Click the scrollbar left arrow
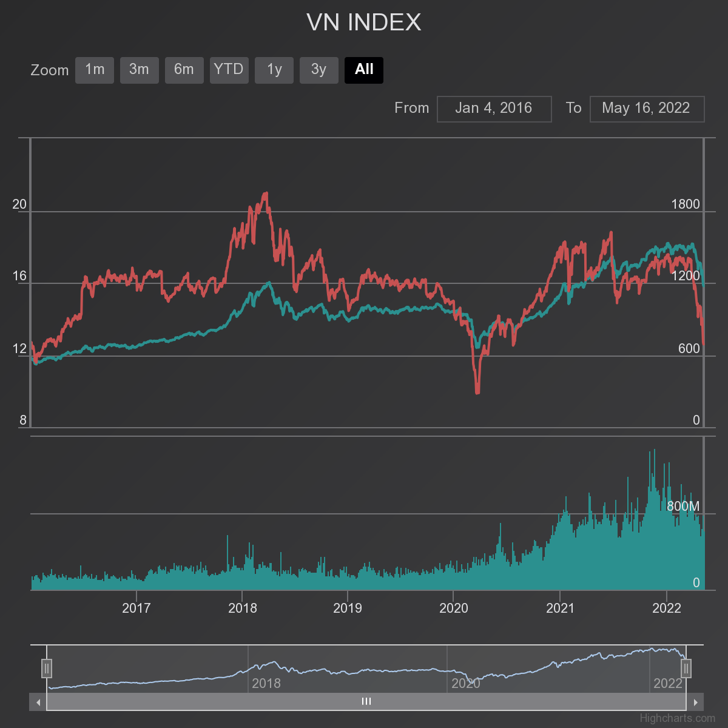The image size is (728, 728). [x=38, y=702]
